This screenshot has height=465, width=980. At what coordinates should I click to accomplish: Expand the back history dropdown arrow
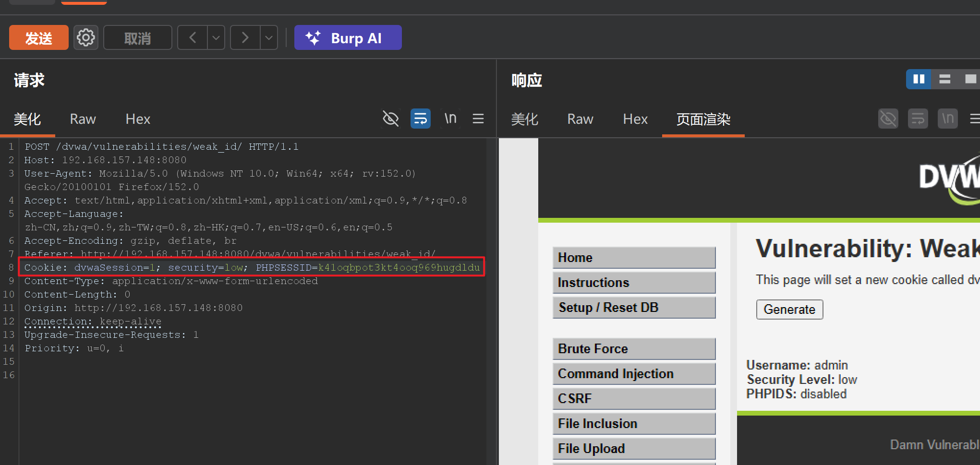coord(216,37)
